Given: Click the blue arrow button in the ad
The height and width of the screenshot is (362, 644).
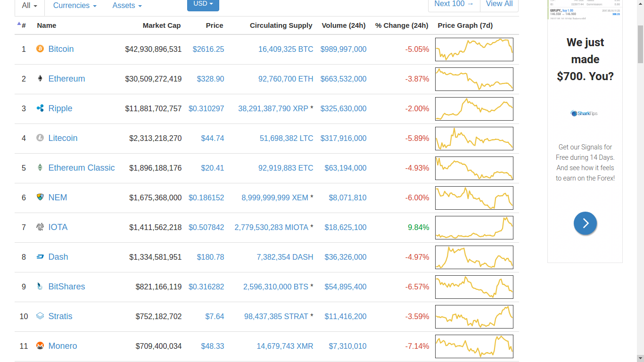Looking at the screenshot, I should (x=585, y=223).
